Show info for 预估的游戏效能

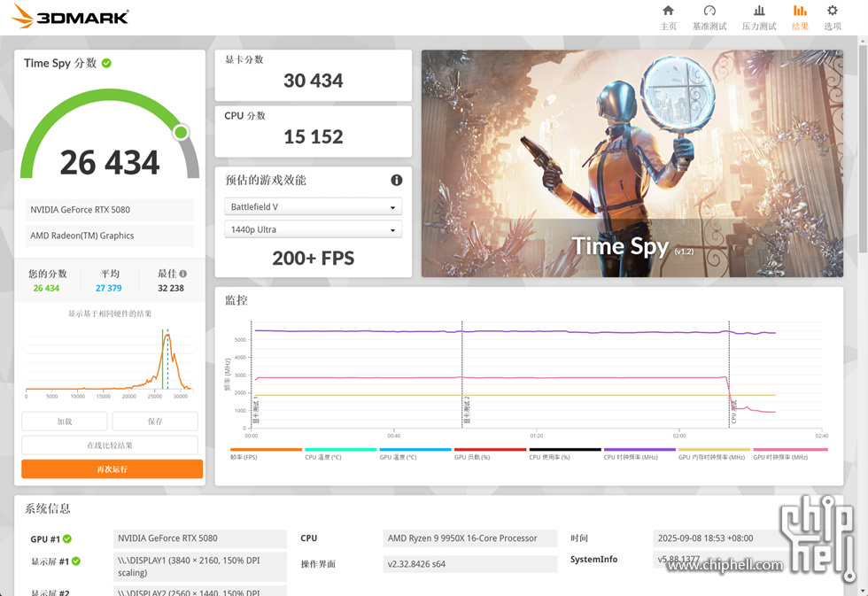(x=397, y=180)
